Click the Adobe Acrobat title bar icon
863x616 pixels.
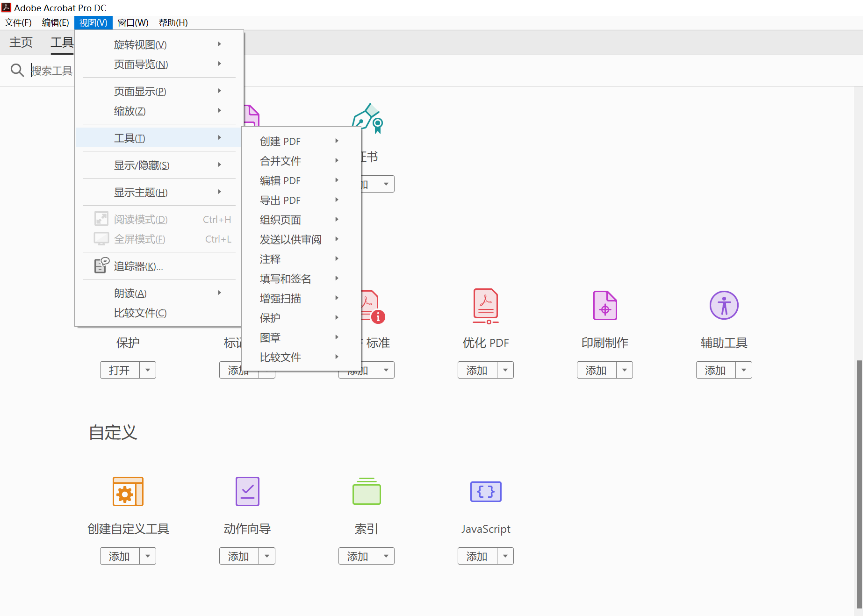[x=6, y=7]
